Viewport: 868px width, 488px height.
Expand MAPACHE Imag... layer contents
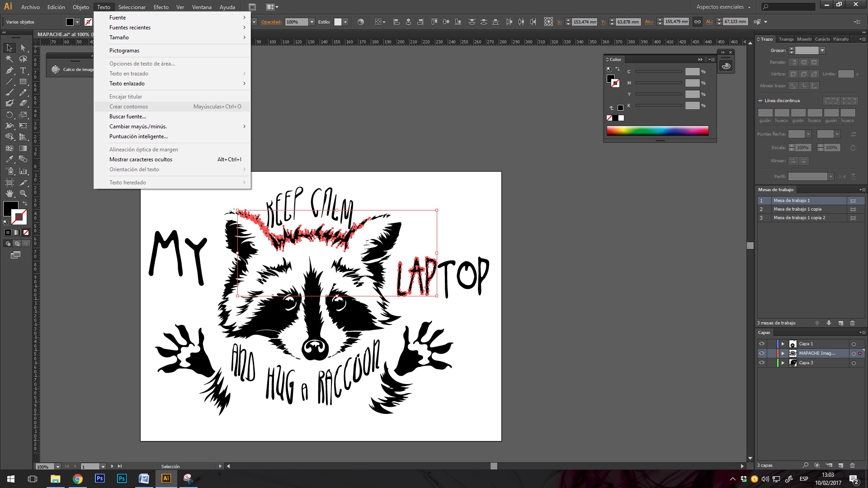tap(783, 353)
